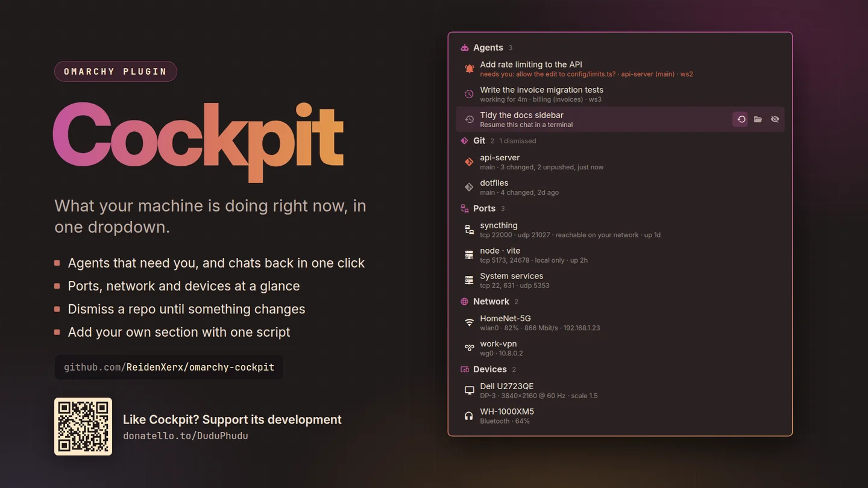Click the clock icon beside the invoice migration tests agent
This screenshot has height=488, width=868.
point(469,94)
